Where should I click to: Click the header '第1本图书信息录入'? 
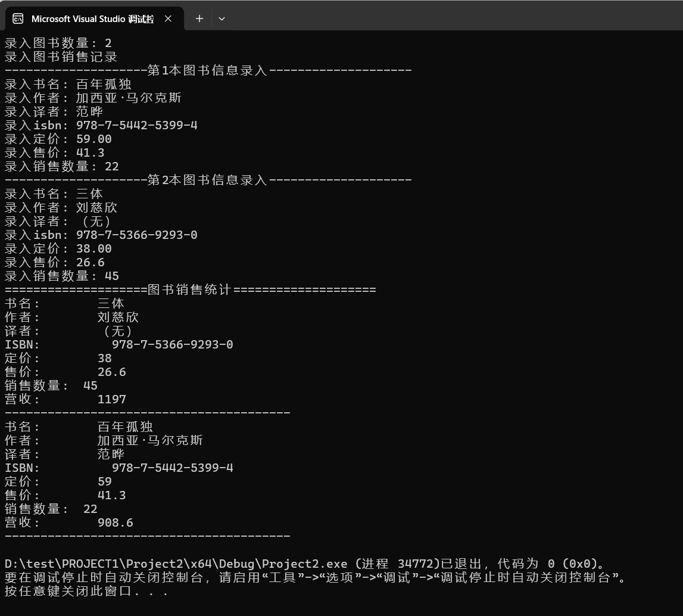207,70
